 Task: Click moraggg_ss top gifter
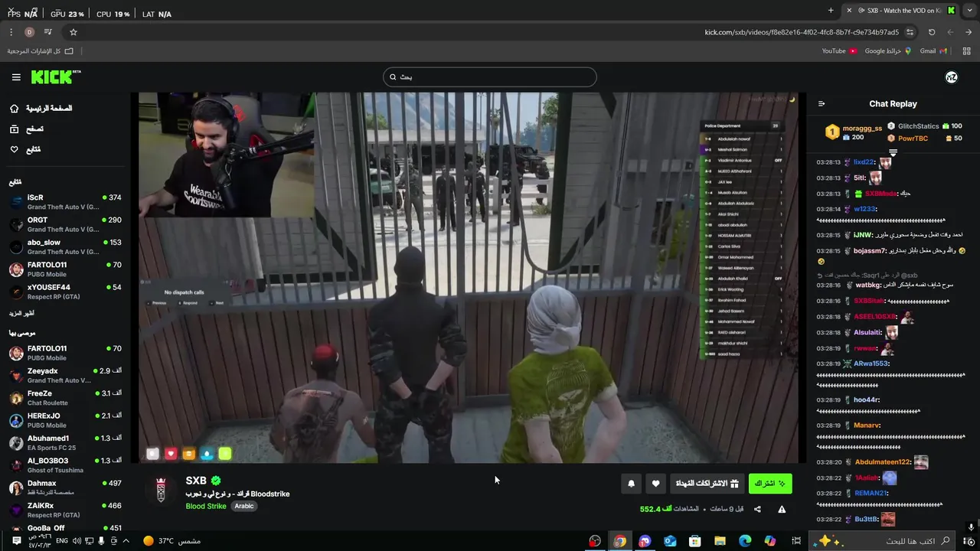[x=853, y=132]
